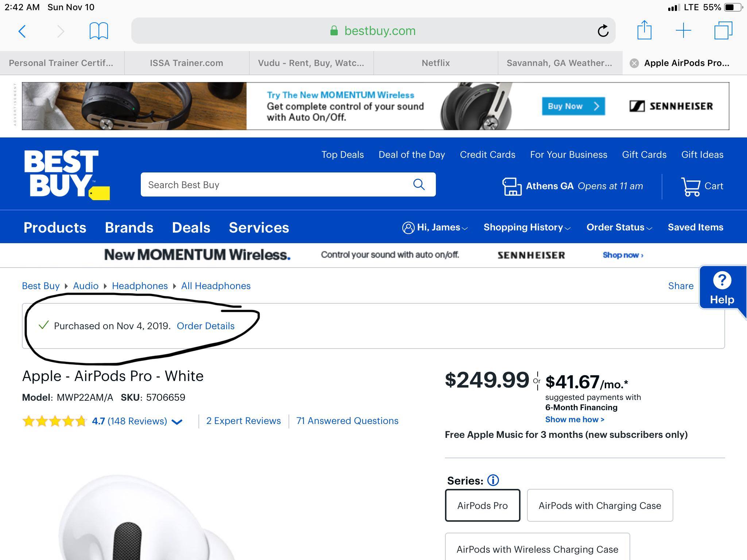
Task: Select AirPods with Charging Case
Action: point(600,505)
